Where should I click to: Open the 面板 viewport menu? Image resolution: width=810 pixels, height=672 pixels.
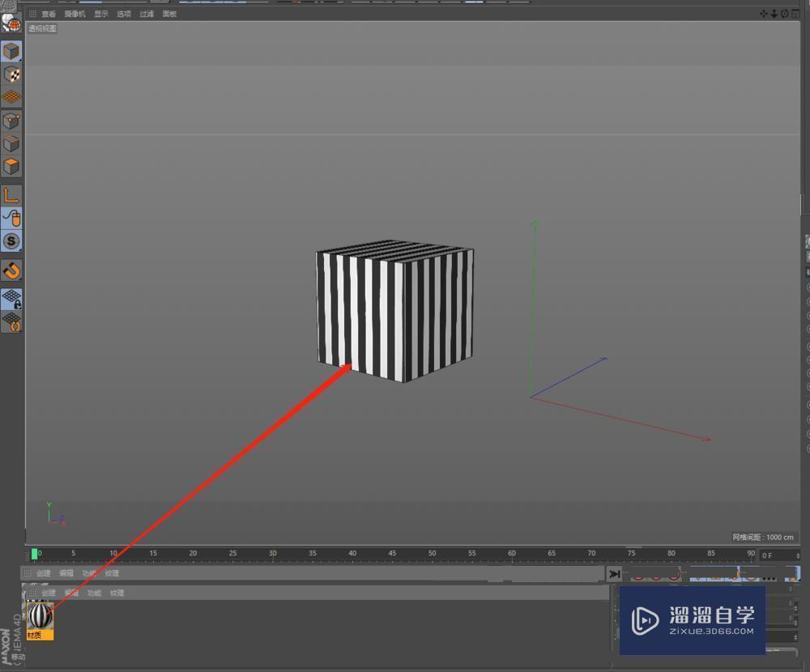(x=169, y=14)
